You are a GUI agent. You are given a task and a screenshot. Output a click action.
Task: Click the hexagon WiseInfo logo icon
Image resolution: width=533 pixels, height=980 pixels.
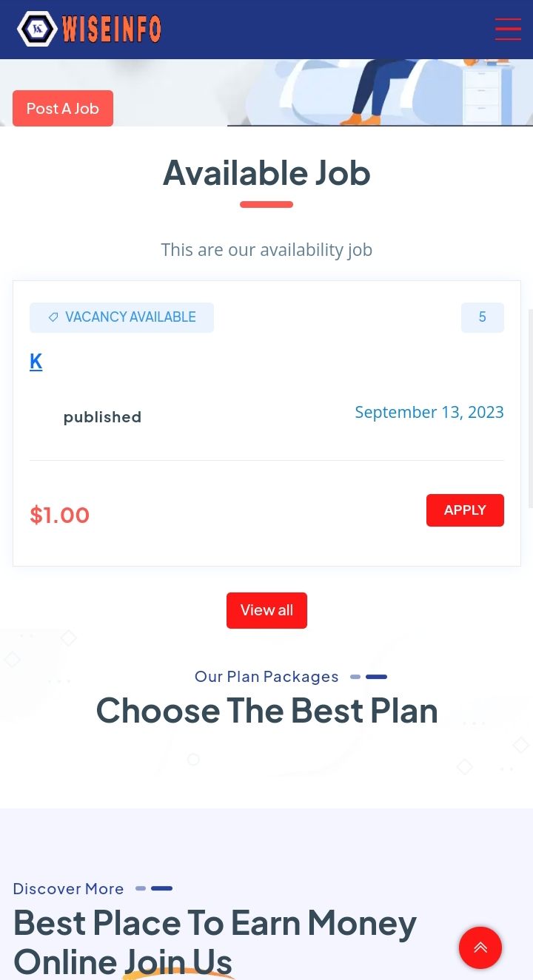(x=37, y=30)
